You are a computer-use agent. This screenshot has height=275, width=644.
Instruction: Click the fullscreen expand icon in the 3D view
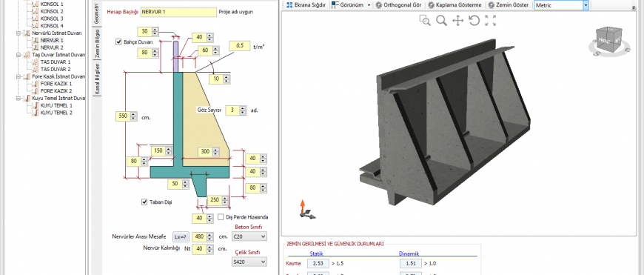(x=490, y=21)
